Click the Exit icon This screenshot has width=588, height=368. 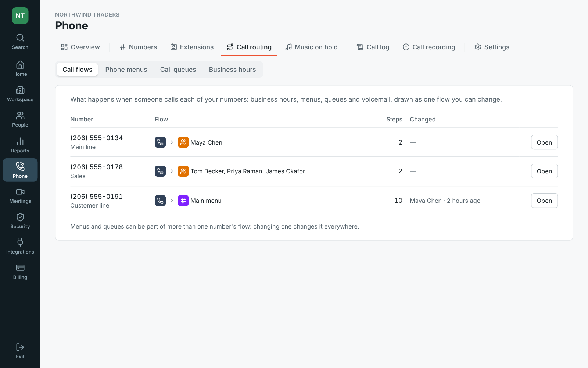pyautogui.click(x=20, y=347)
